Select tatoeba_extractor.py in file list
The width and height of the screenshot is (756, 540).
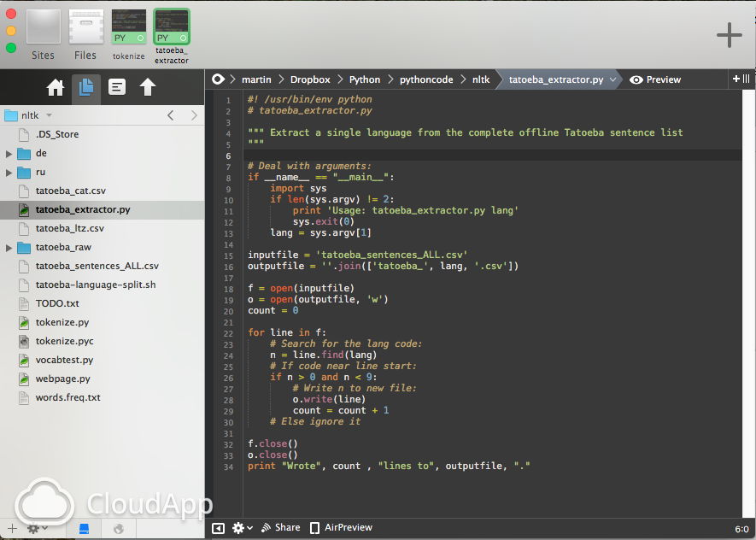tap(103, 209)
